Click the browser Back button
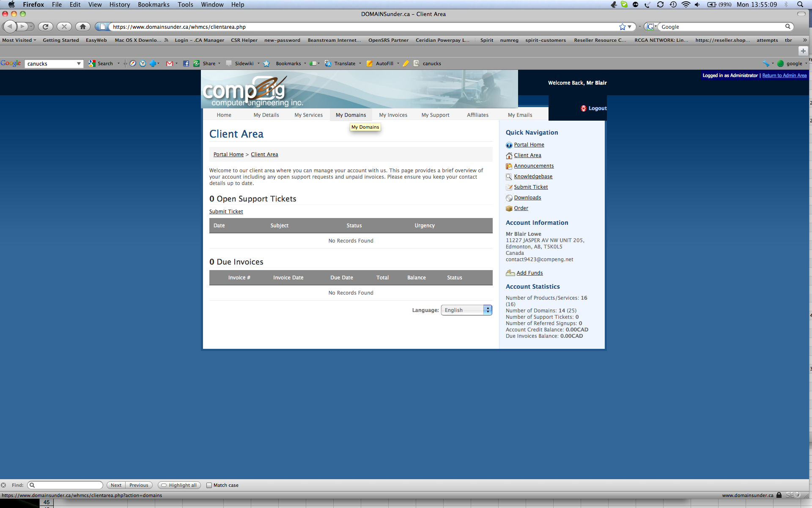812x508 pixels. [10, 27]
